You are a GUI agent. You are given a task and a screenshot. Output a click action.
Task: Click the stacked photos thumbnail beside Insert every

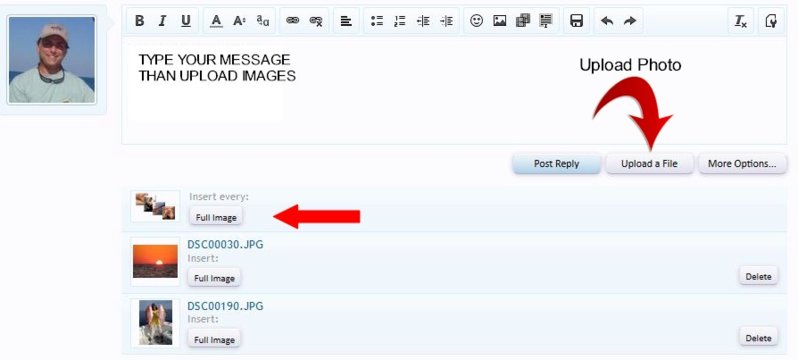pyautogui.click(x=155, y=206)
